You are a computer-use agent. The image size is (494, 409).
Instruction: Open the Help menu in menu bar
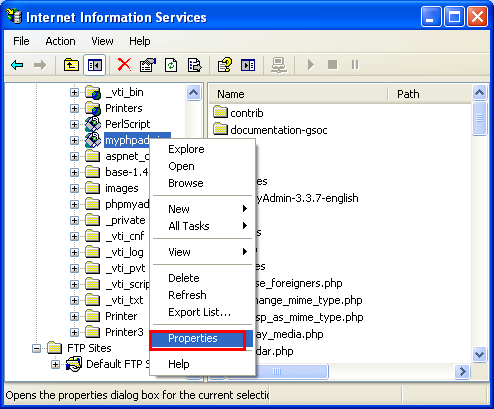(140, 41)
